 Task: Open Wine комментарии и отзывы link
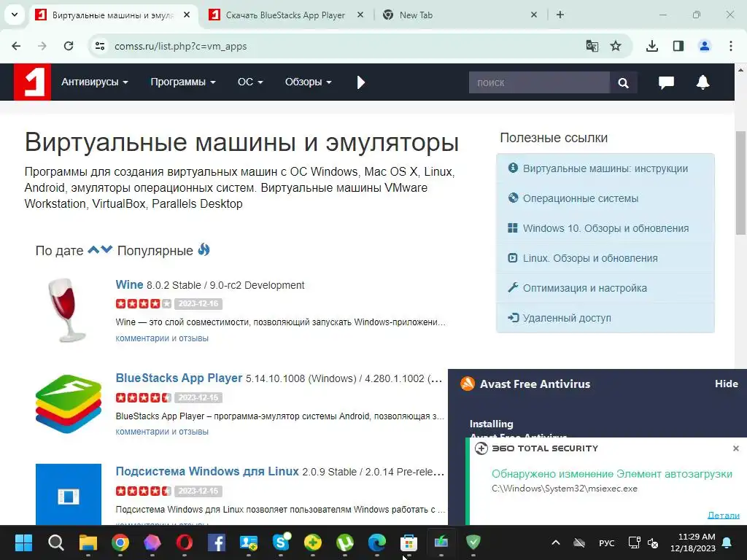point(162,338)
